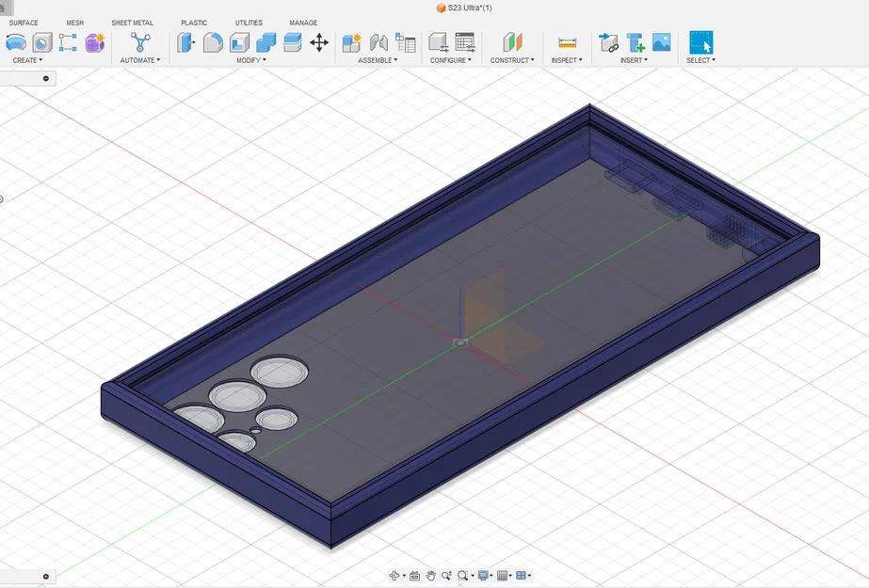Screen dimensions: 869x588
Task: Switch to the SURFACE tab
Action: click(x=24, y=23)
